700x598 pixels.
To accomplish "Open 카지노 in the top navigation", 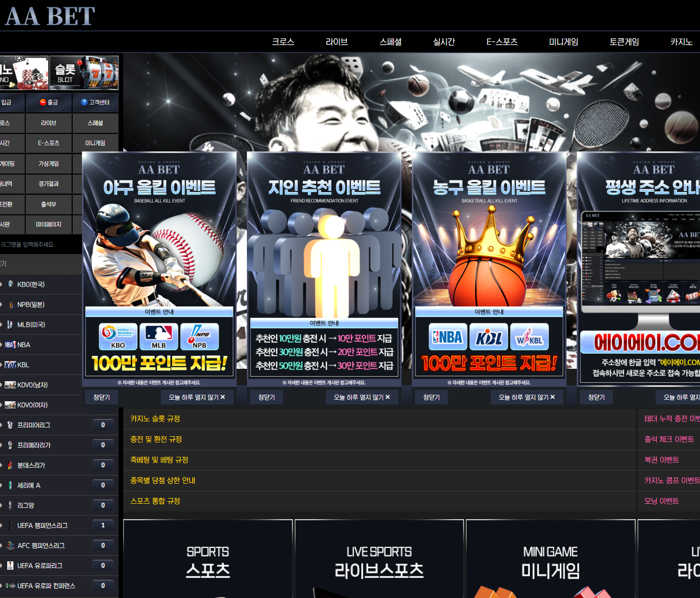I will pos(681,42).
